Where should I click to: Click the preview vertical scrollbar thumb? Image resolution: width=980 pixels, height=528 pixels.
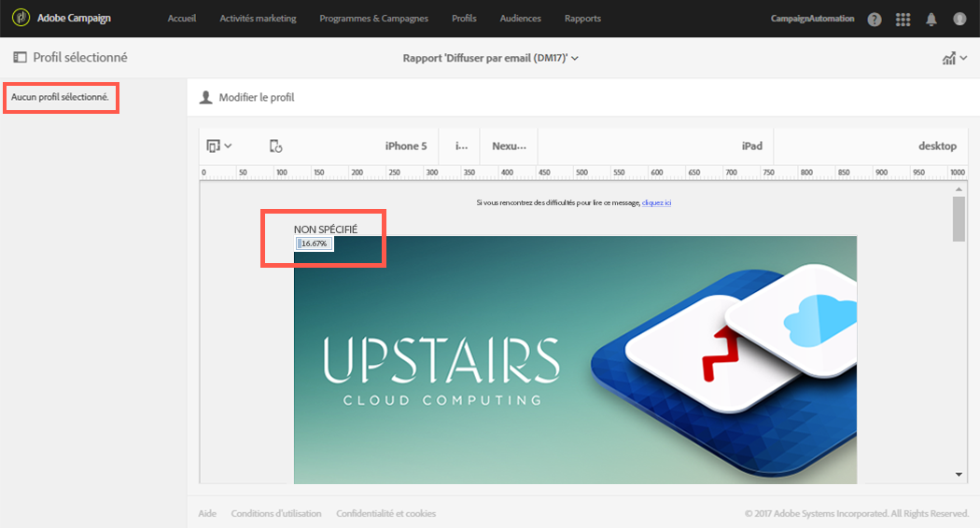click(x=959, y=218)
